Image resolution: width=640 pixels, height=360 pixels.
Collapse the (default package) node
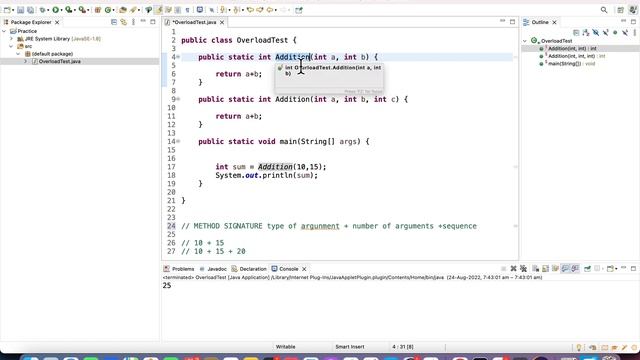pyautogui.click(x=18, y=54)
